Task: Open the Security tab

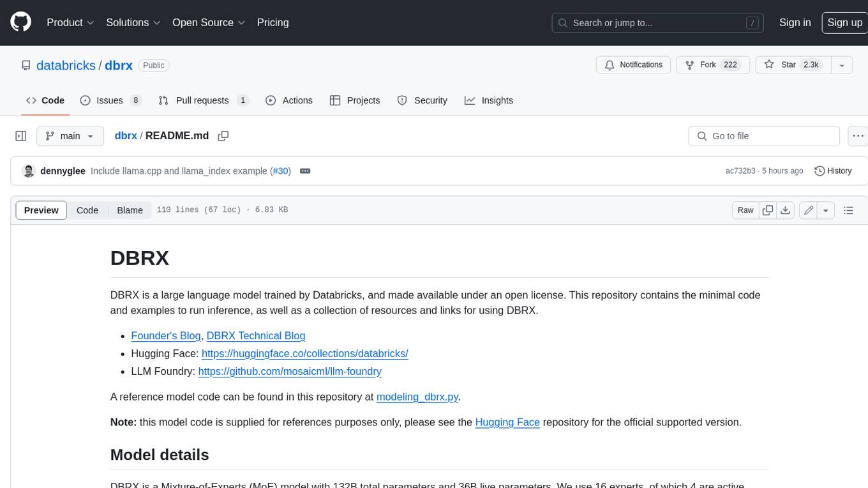Action: click(x=423, y=100)
